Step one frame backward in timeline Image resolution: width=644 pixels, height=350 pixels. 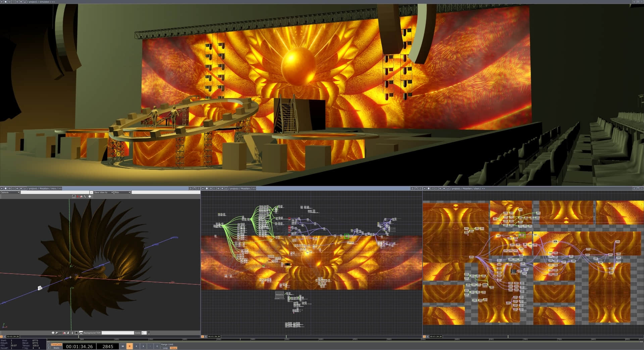point(136,346)
